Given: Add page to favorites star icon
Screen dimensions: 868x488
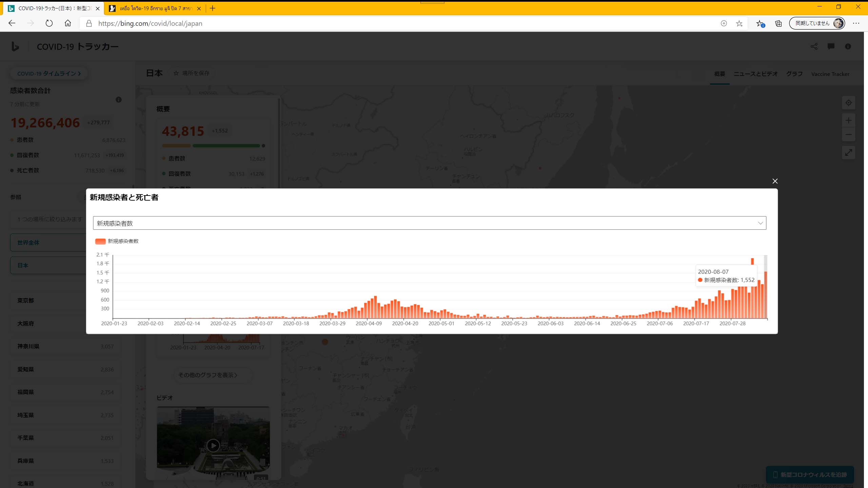Looking at the screenshot, I should 739,23.
